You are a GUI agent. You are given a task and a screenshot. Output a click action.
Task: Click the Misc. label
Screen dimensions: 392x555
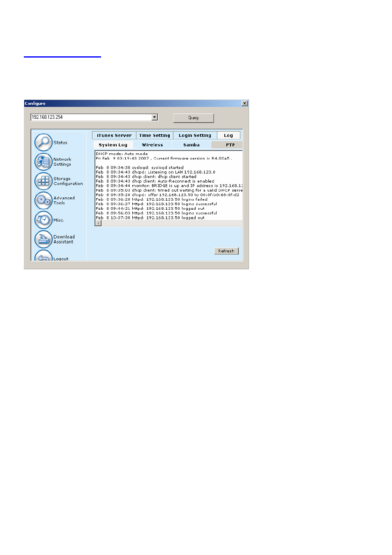59,220
